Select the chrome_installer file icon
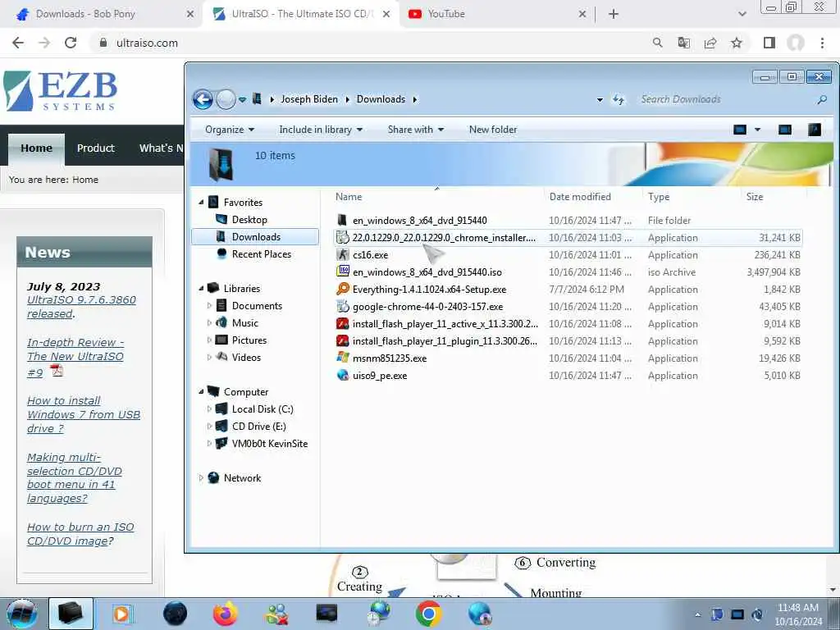 coord(343,237)
